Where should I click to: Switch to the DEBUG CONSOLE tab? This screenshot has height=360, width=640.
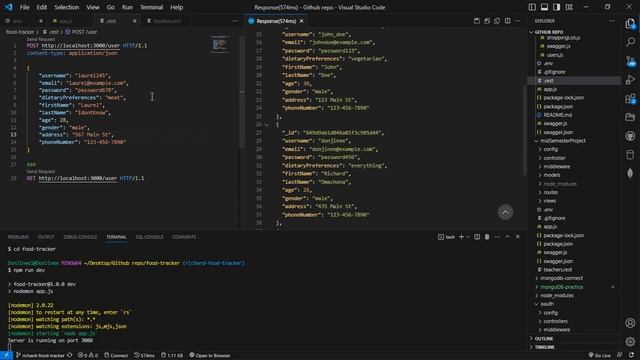click(80, 237)
